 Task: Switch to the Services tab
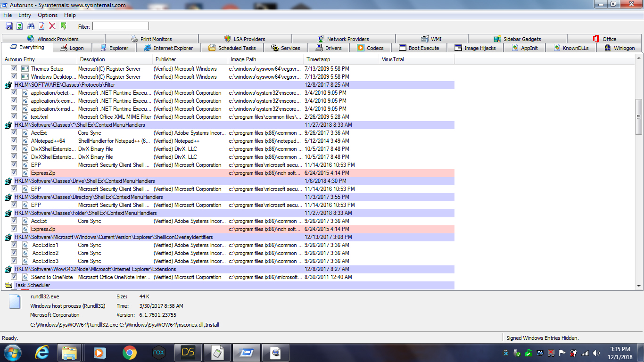(x=286, y=48)
